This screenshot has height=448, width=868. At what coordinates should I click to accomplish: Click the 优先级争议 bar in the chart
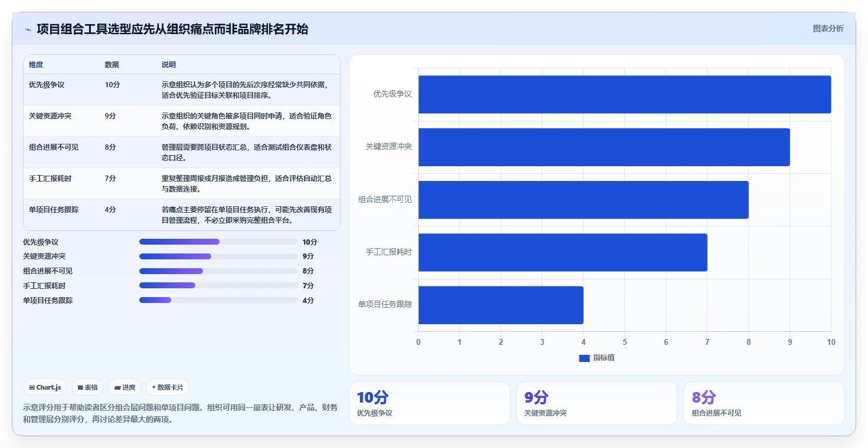tap(625, 94)
